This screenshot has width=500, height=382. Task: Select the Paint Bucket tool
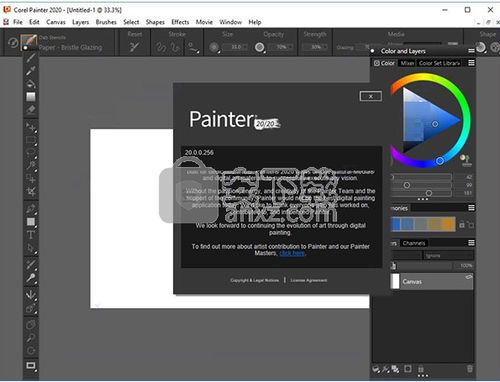[x=31, y=84]
